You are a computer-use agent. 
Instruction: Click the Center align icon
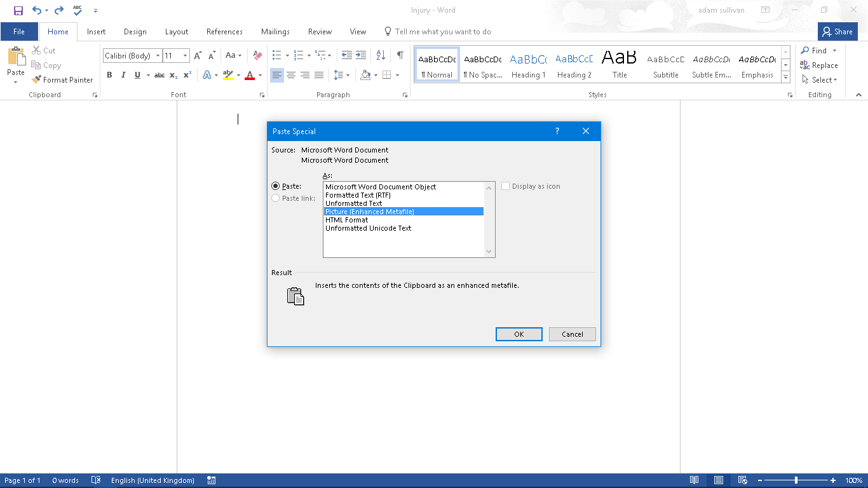[x=291, y=75]
